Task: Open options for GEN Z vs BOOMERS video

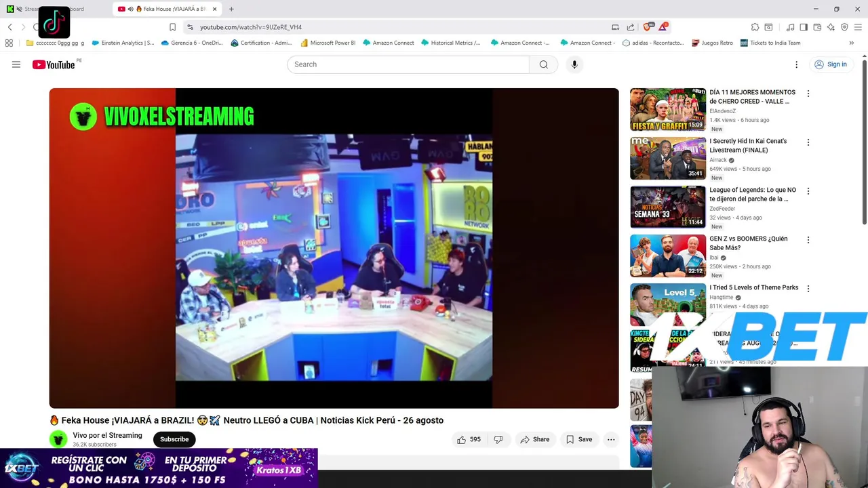Action: tap(808, 240)
